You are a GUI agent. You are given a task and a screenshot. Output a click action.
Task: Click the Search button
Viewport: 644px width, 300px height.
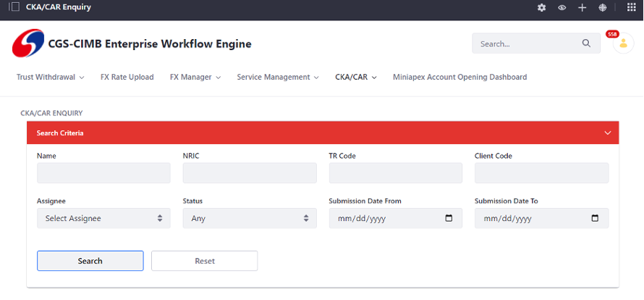pyautogui.click(x=90, y=261)
